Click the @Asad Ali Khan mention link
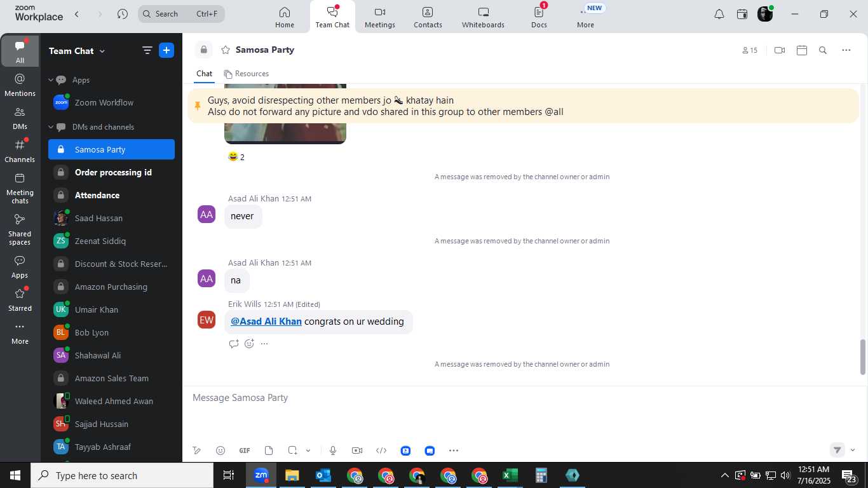 coord(266,322)
